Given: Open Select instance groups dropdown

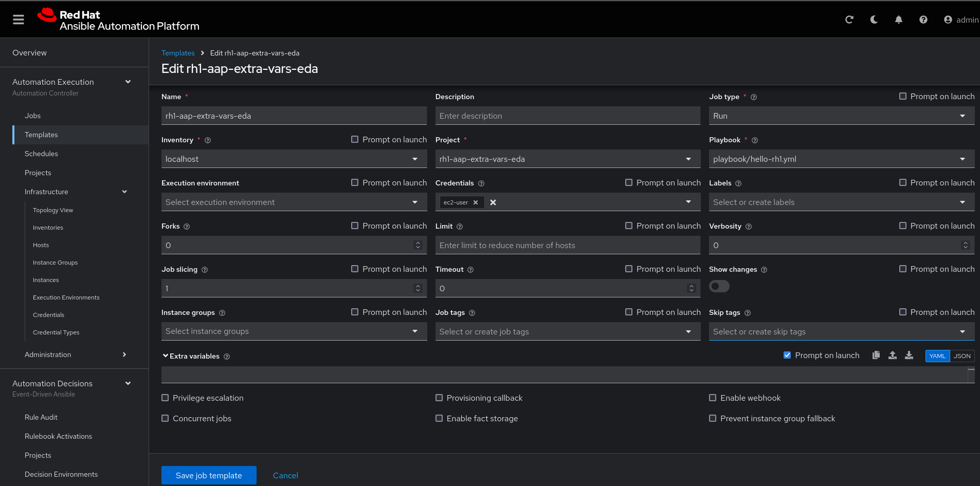Looking at the screenshot, I should pos(294,331).
